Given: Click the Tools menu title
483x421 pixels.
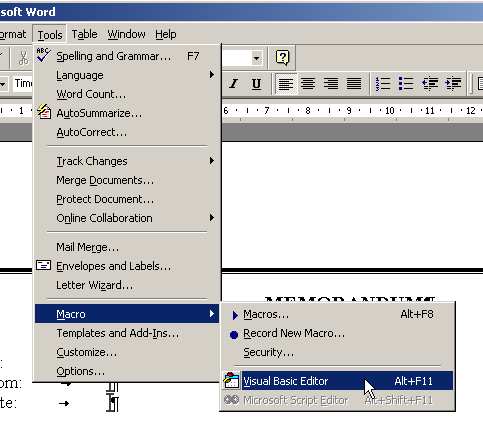Looking at the screenshot, I should coord(50,34).
